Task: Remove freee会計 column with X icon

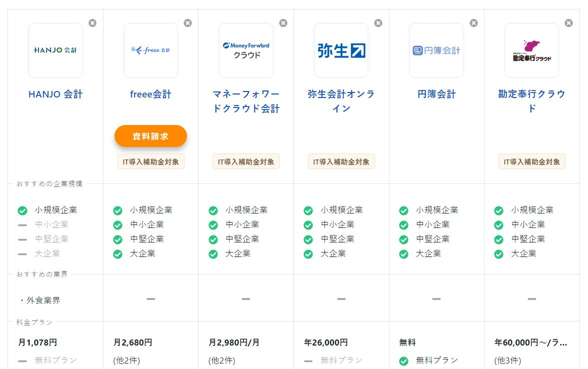Action: [187, 23]
